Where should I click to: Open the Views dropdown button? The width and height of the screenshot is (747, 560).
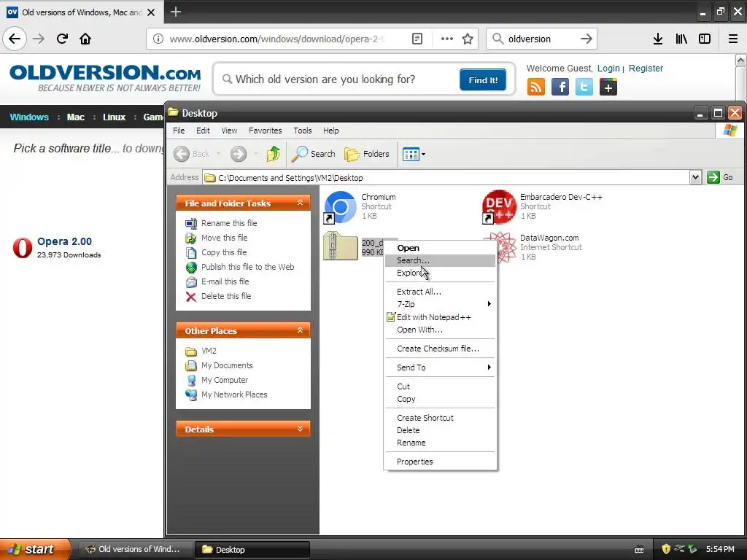pyautogui.click(x=414, y=154)
